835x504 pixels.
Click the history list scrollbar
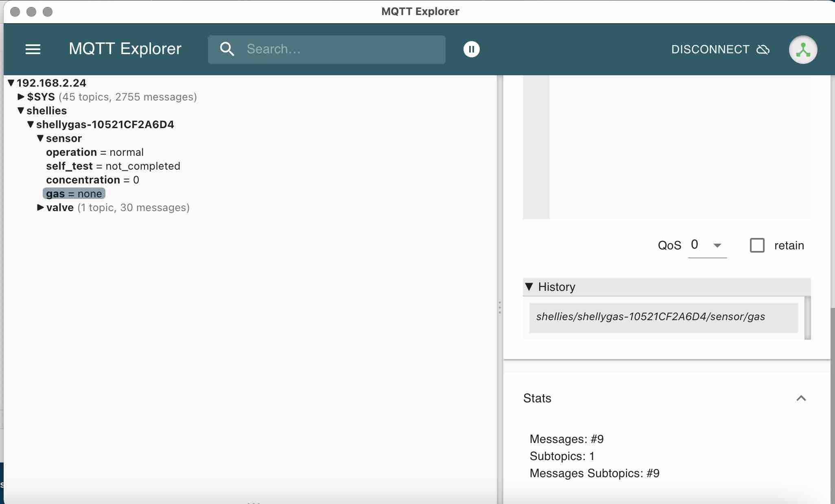808,318
